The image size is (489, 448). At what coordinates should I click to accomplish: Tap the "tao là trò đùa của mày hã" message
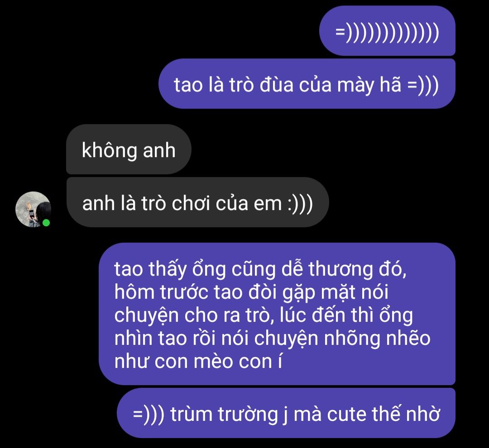pyautogui.click(x=307, y=84)
